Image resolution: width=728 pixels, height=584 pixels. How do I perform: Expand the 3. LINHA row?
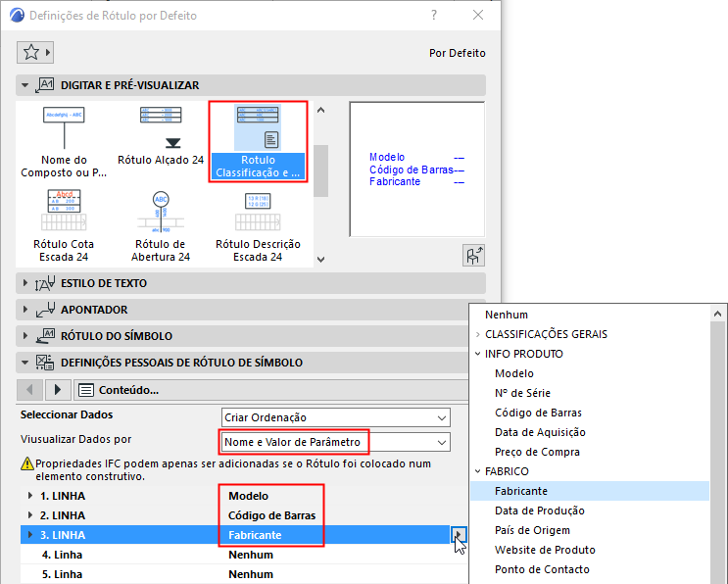pos(30,535)
